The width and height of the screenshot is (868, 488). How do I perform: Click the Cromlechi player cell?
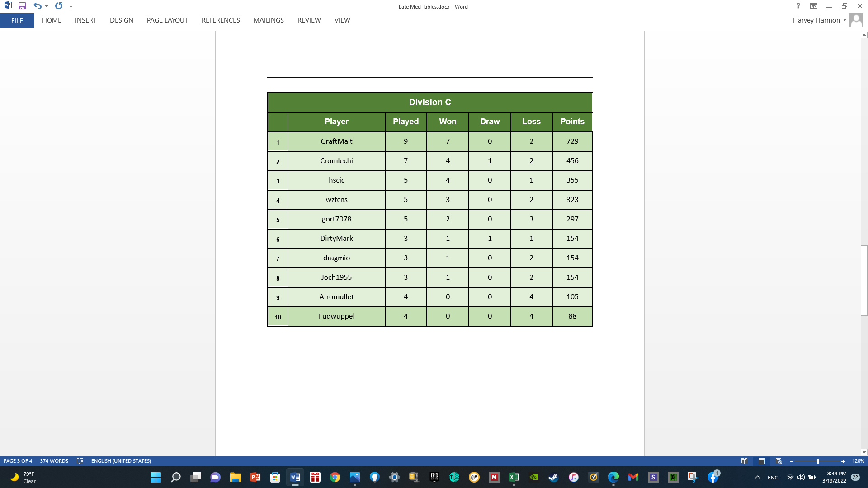point(336,161)
